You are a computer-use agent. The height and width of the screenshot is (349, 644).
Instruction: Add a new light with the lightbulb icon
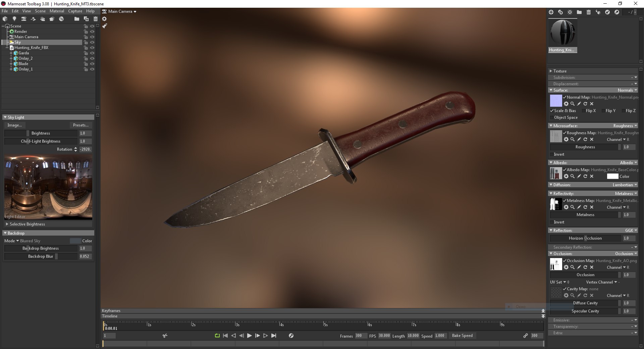(14, 19)
